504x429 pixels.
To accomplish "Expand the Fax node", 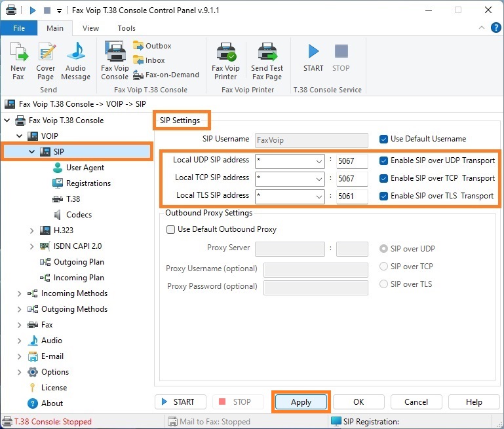I will pos(19,325).
